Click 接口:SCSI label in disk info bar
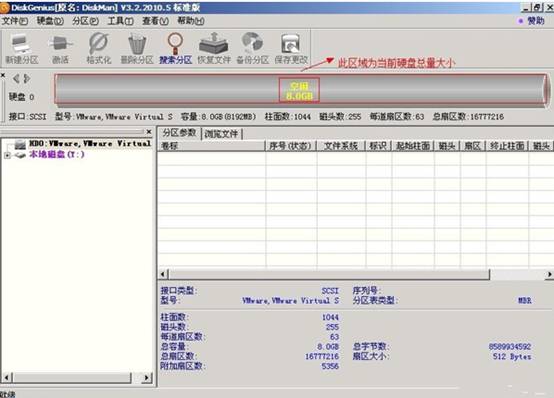Screen dimensions: 554x398 pyautogui.click(x=28, y=117)
